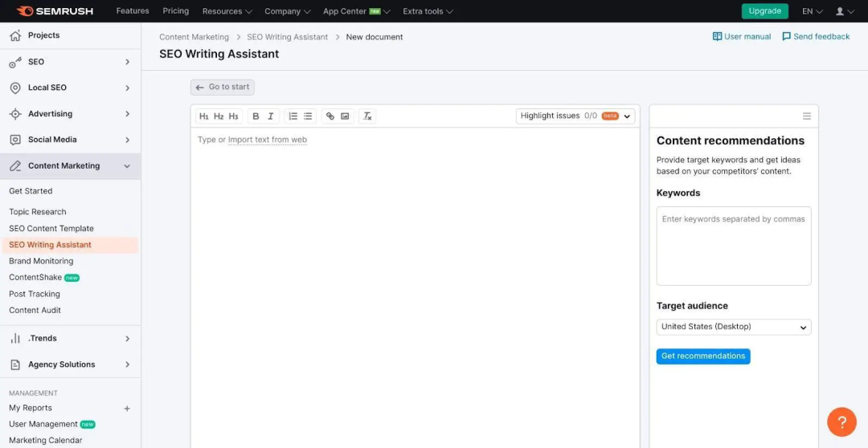Insert a numbered list
This screenshot has height=448, width=868.
click(x=293, y=116)
